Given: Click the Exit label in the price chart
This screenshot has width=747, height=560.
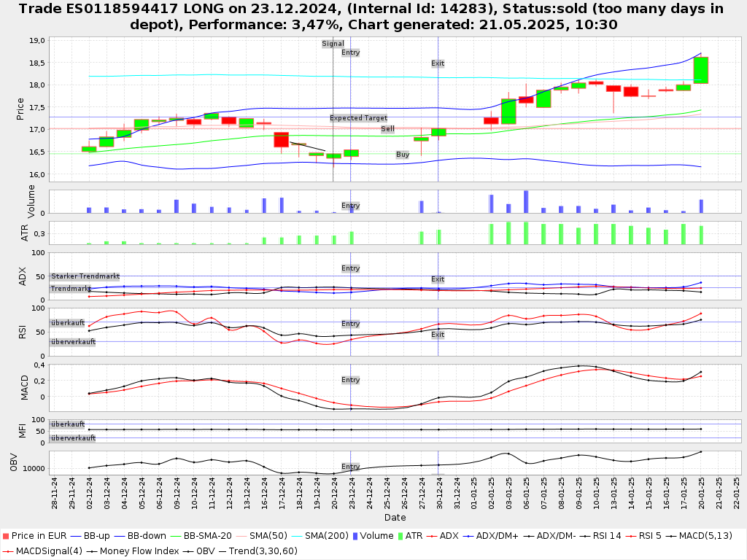Looking at the screenshot, I should click(438, 63).
